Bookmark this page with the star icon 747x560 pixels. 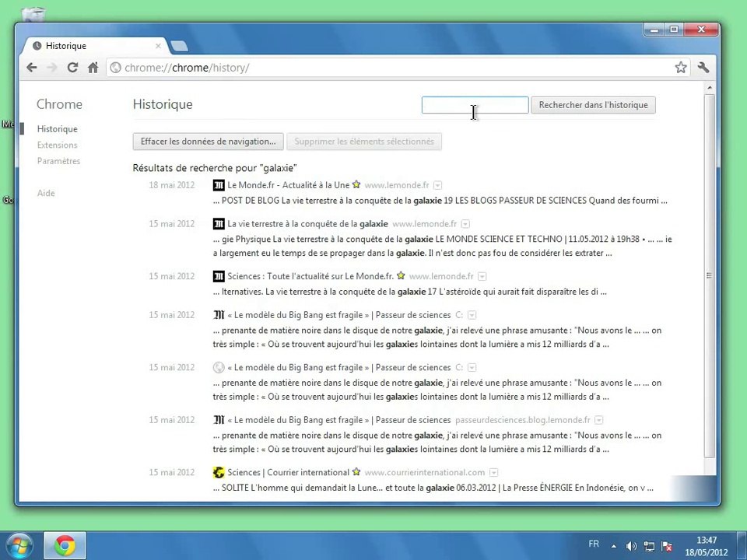click(x=681, y=67)
